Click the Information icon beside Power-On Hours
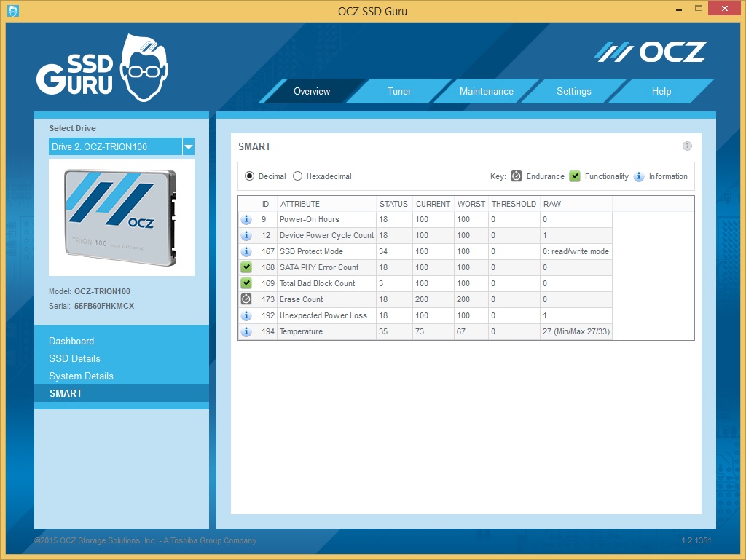 pyautogui.click(x=246, y=219)
